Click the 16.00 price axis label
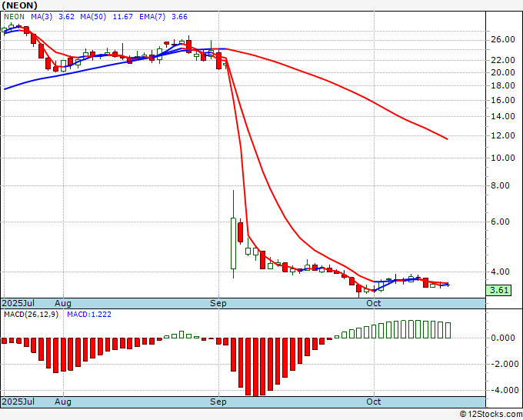This screenshot has height=420, width=523. pyautogui.click(x=503, y=101)
